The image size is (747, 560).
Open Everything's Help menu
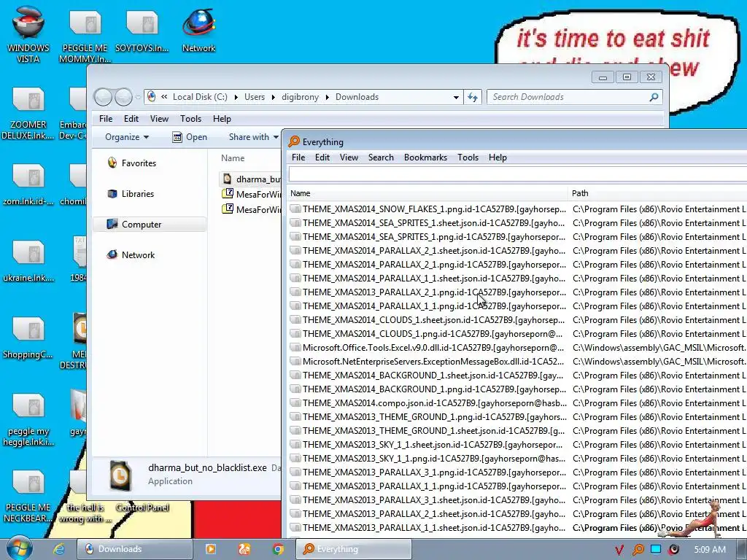coord(498,157)
